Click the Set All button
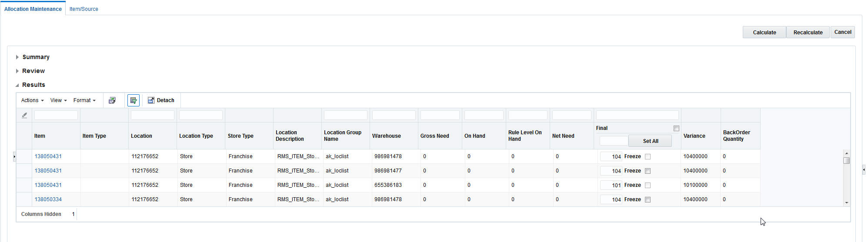Screen dimensions: 868x242 coord(650,141)
